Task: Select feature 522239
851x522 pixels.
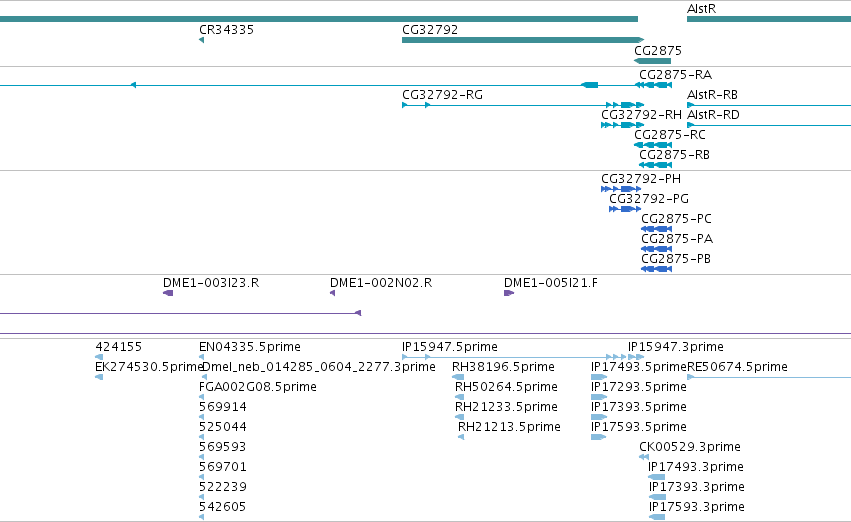Action: (x=223, y=487)
